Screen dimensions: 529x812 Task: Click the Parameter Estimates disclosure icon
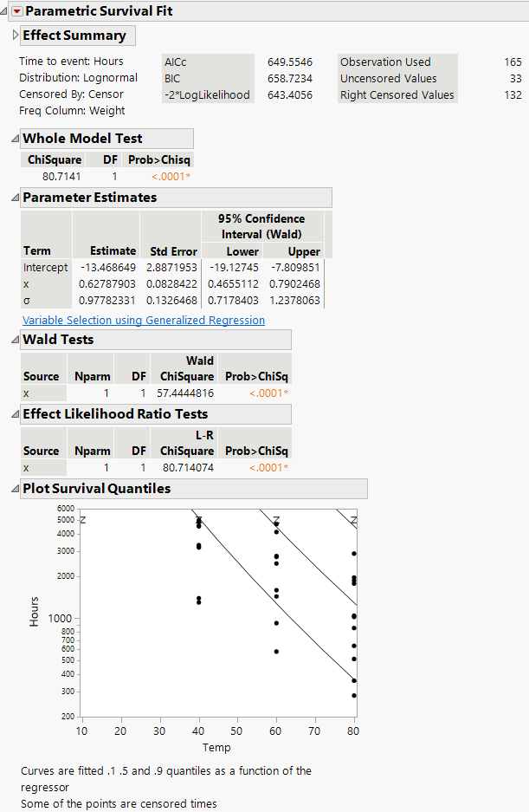(14, 197)
